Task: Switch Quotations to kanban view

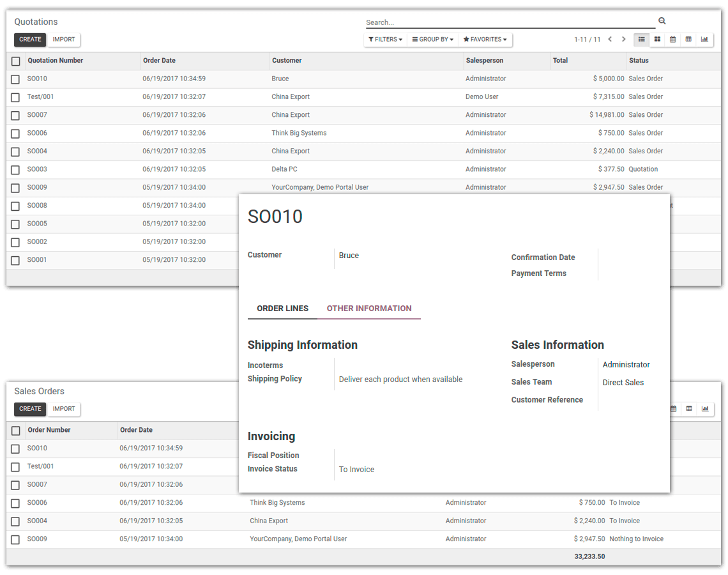Action: pyautogui.click(x=656, y=39)
